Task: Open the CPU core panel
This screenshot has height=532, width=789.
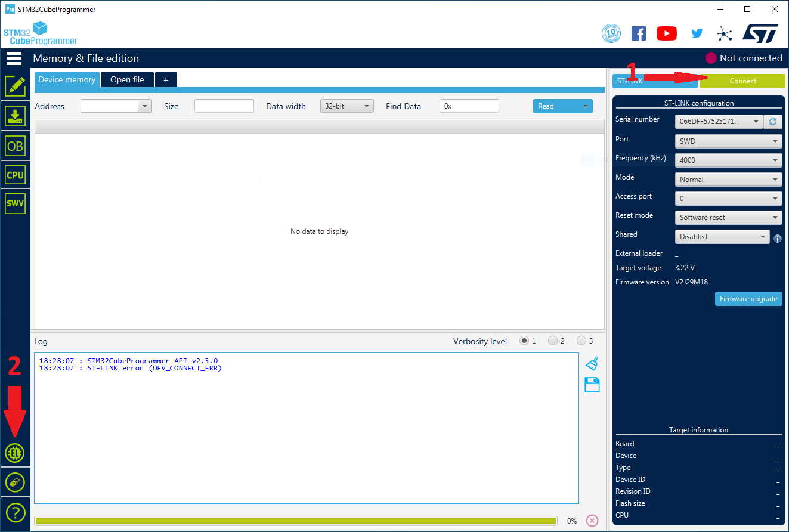Action: pos(16,175)
